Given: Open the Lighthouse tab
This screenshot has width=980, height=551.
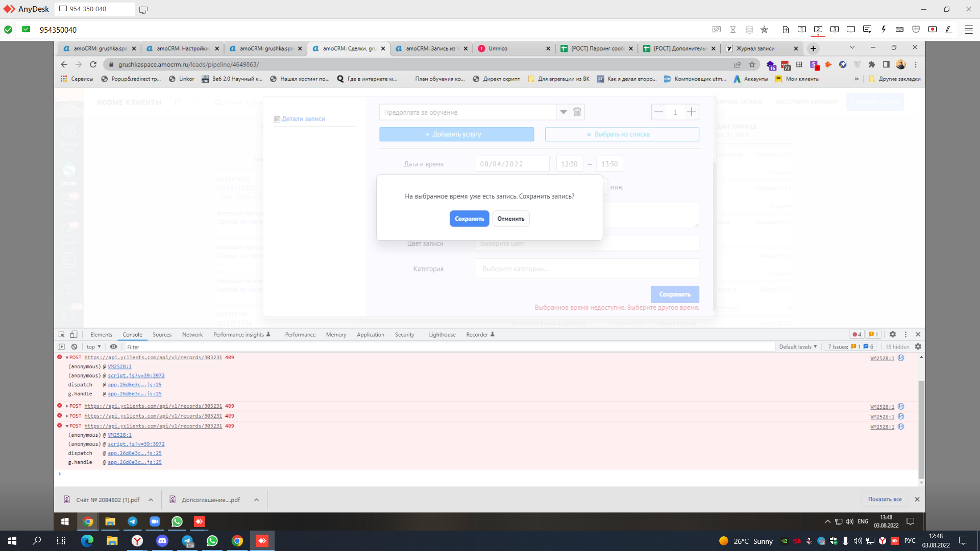Looking at the screenshot, I should (x=442, y=335).
